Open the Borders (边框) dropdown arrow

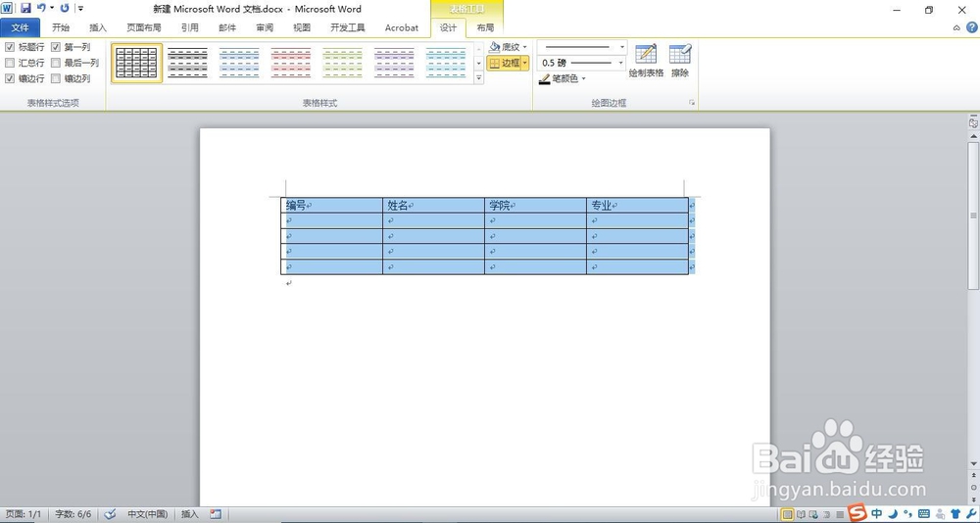pos(525,63)
